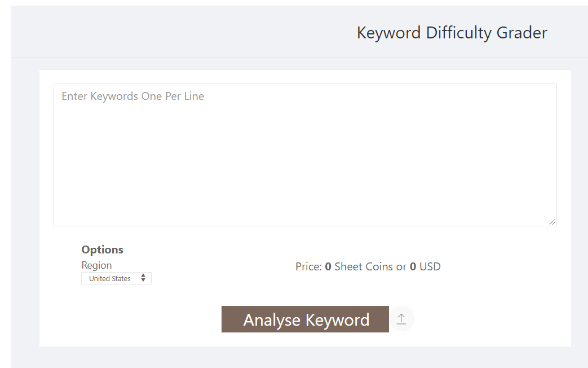The height and width of the screenshot is (368, 588).
Task: Click the Analyse Keyword button
Action: coord(305,319)
